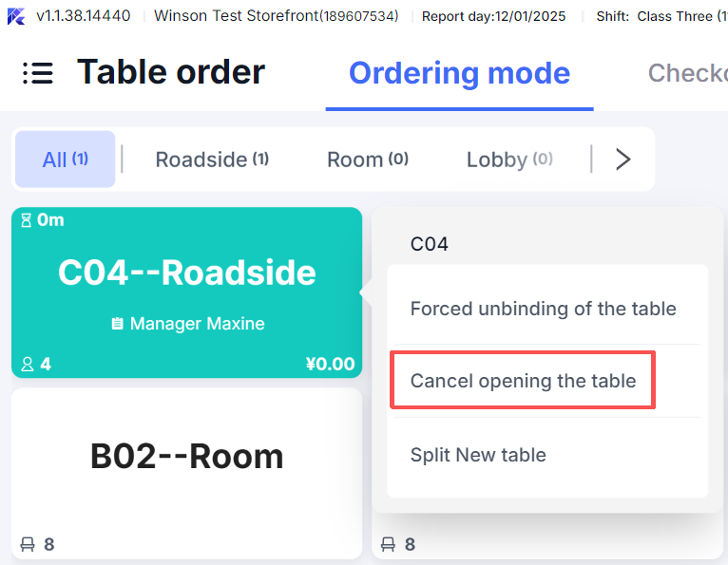Click the hourglass timer icon on C04
The image size is (728, 565).
[27, 220]
